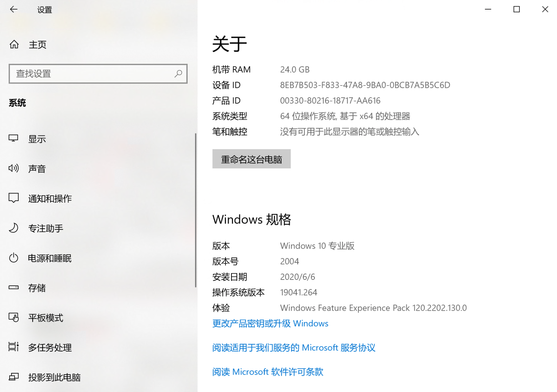Close the Settings window
The width and height of the screenshot is (557, 392).
pos(545,10)
